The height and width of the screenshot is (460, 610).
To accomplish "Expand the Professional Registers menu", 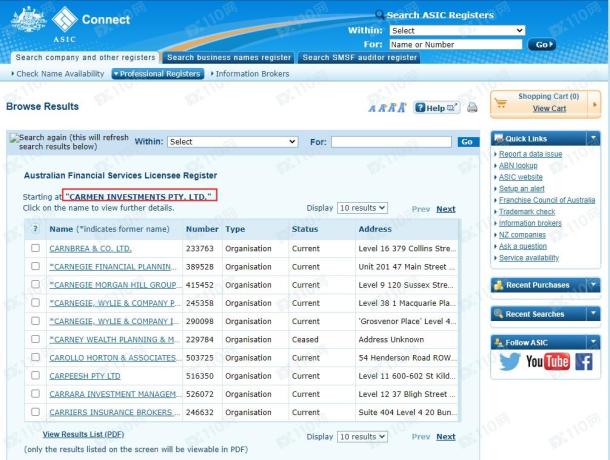I will (158, 74).
